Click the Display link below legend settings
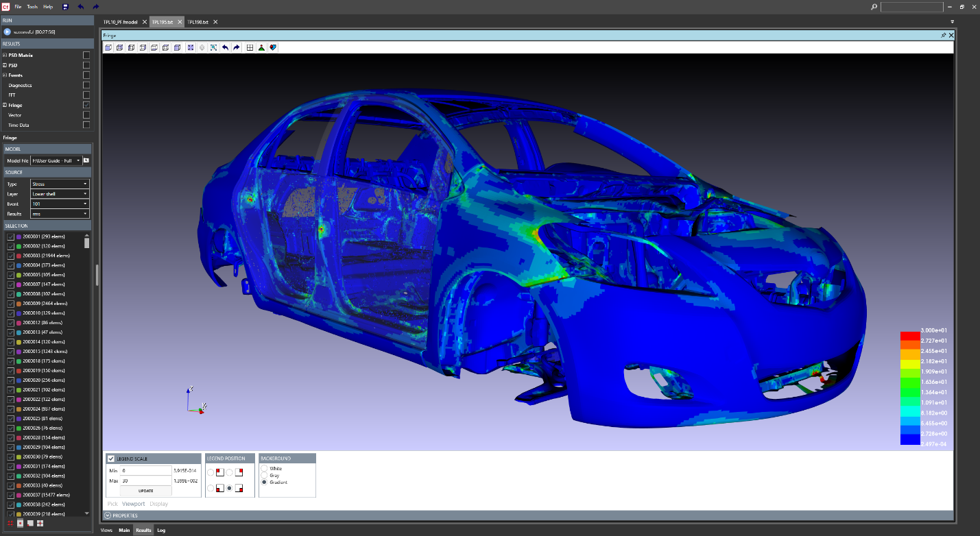The height and width of the screenshot is (536, 980). (x=158, y=504)
